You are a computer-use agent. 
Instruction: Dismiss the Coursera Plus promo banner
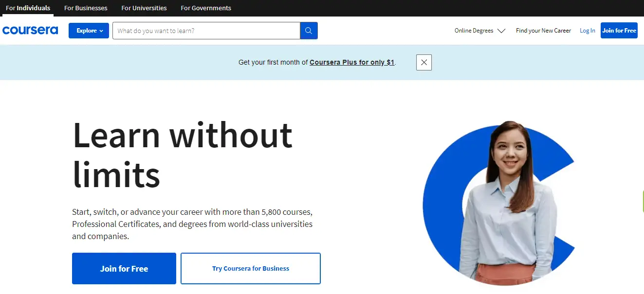coord(424,62)
